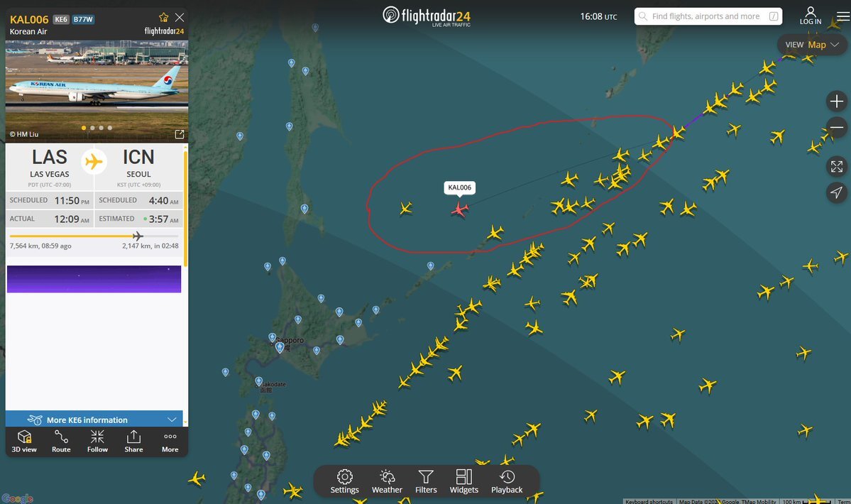Click LOG IN
851x504 pixels.
[810, 16]
